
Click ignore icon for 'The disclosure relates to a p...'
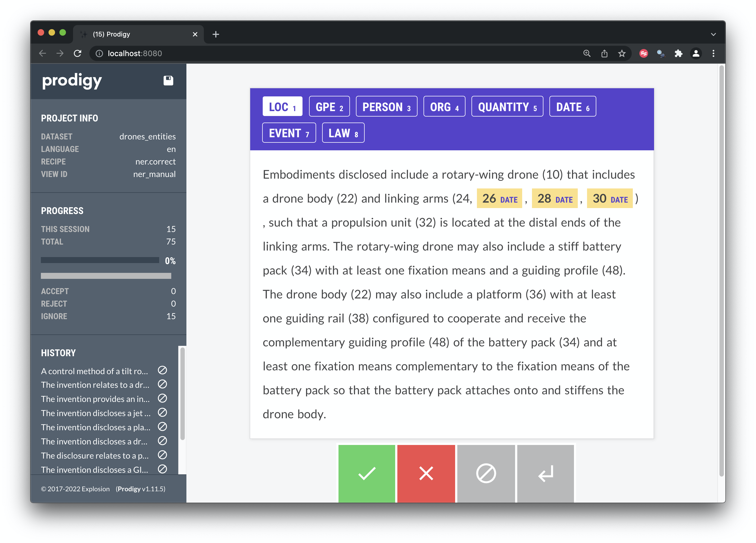click(x=162, y=455)
